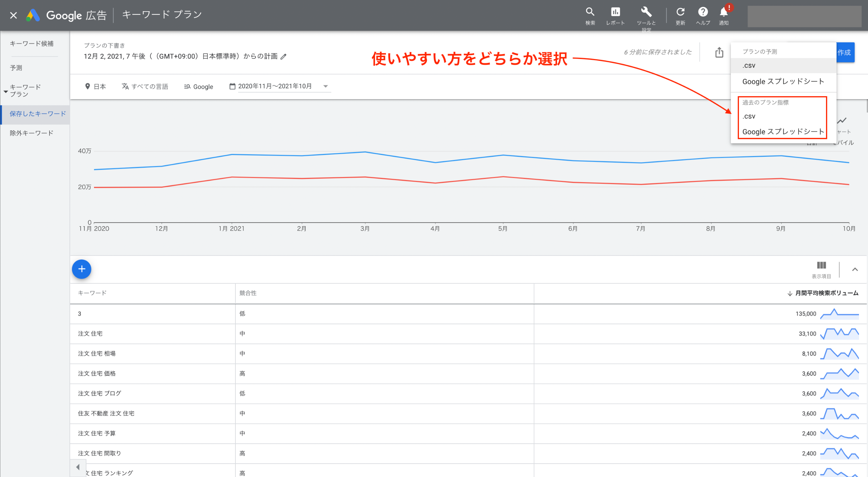
Task: Click the share/download export icon
Action: coord(719,52)
